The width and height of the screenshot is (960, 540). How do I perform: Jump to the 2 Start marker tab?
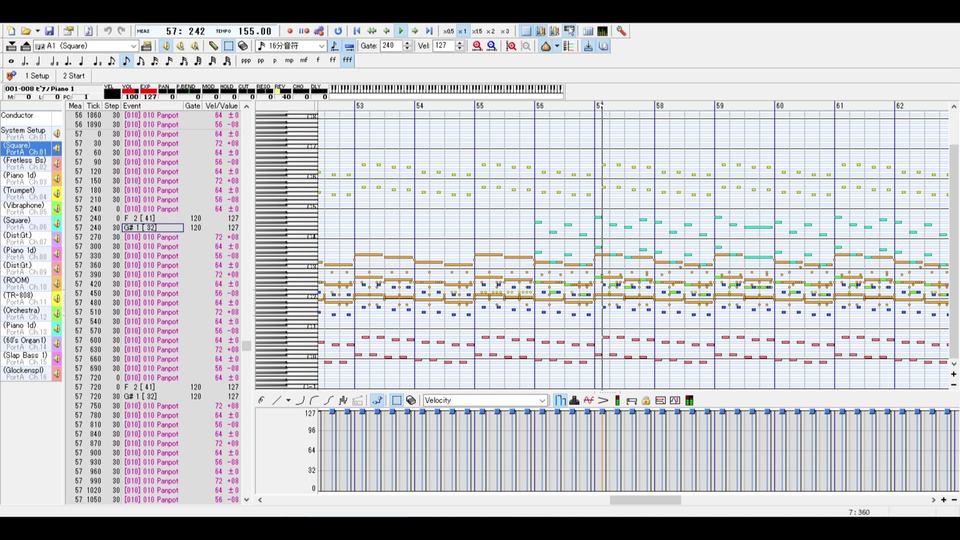(x=74, y=76)
